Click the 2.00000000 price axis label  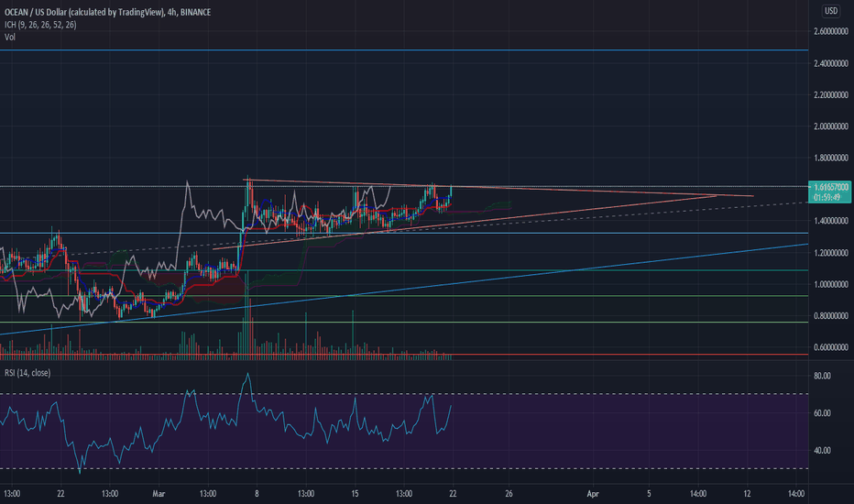coord(830,126)
